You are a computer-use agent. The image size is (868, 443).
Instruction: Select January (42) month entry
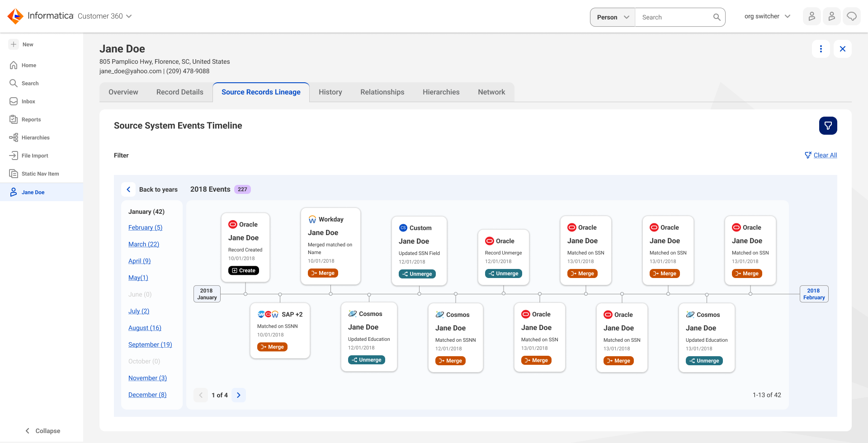point(146,212)
